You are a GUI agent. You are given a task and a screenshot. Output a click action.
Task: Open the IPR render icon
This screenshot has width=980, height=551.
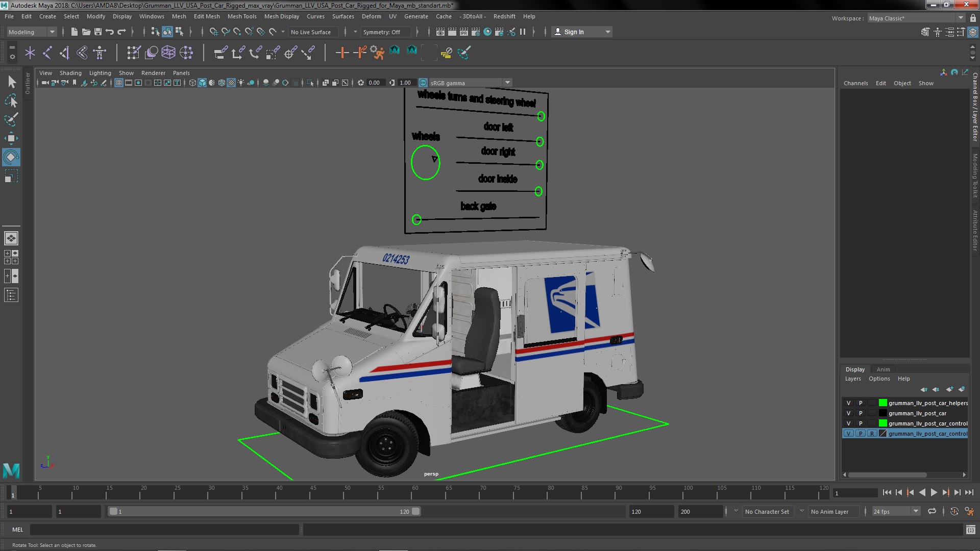463,32
